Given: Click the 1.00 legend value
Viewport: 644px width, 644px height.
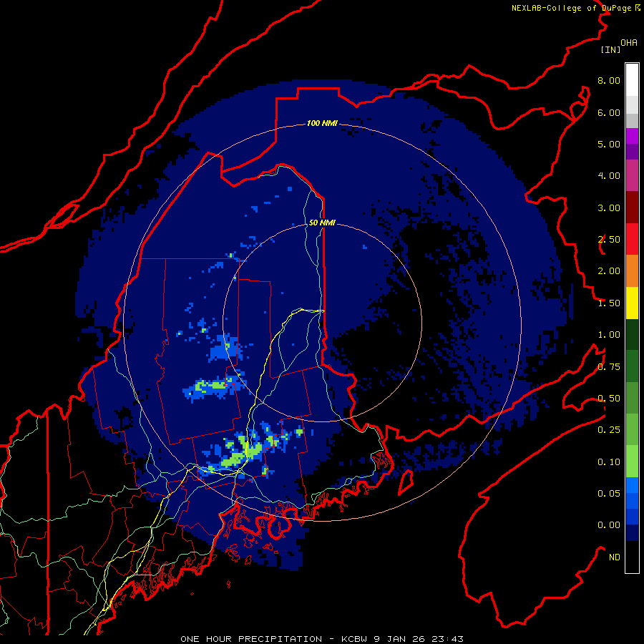Looking at the screenshot, I should [x=609, y=335].
